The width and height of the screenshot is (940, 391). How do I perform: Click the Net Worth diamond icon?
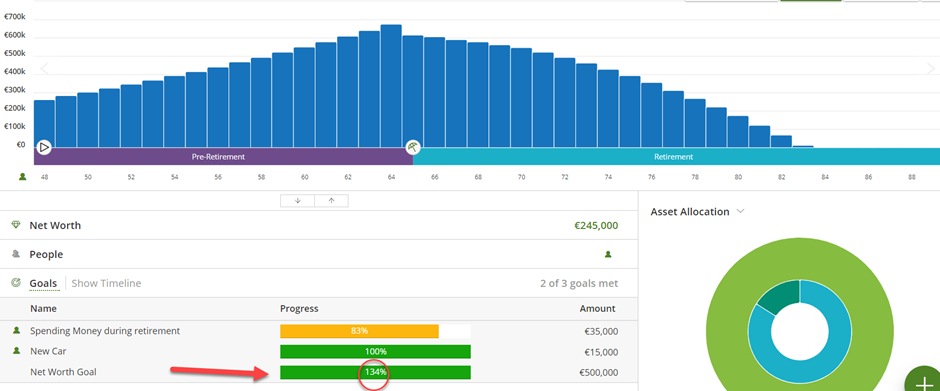(x=16, y=225)
